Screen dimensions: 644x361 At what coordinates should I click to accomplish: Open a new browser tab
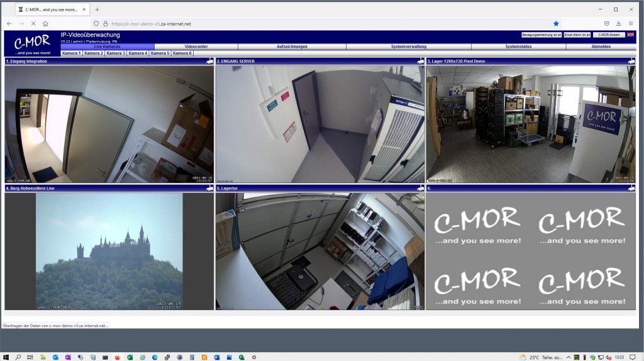coord(97,9)
